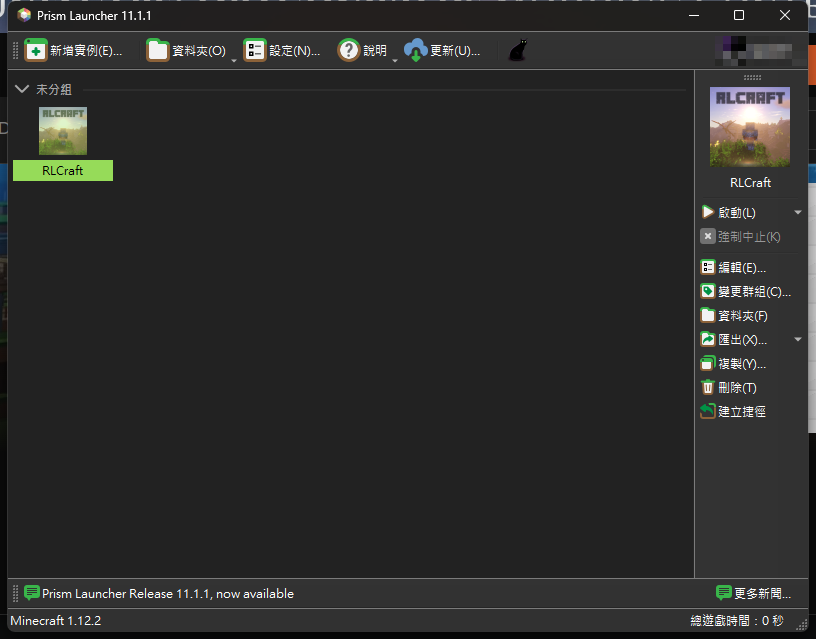
Task: Click the 新增實例(E) add instance icon
Action: click(x=36, y=50)
